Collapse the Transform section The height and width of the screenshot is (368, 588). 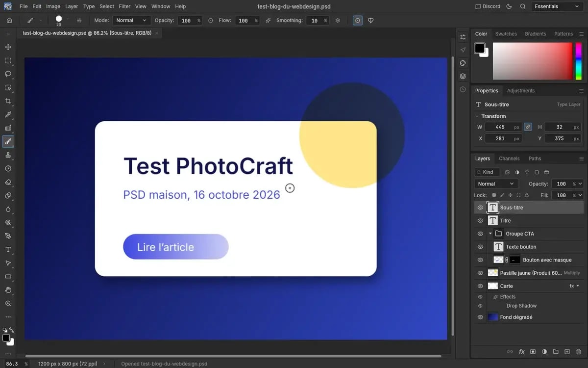click(x=477, y=116)
